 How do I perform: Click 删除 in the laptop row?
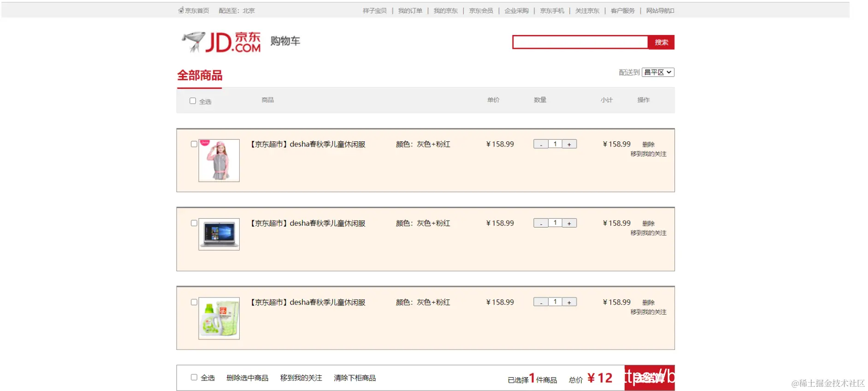click(649, 223)
